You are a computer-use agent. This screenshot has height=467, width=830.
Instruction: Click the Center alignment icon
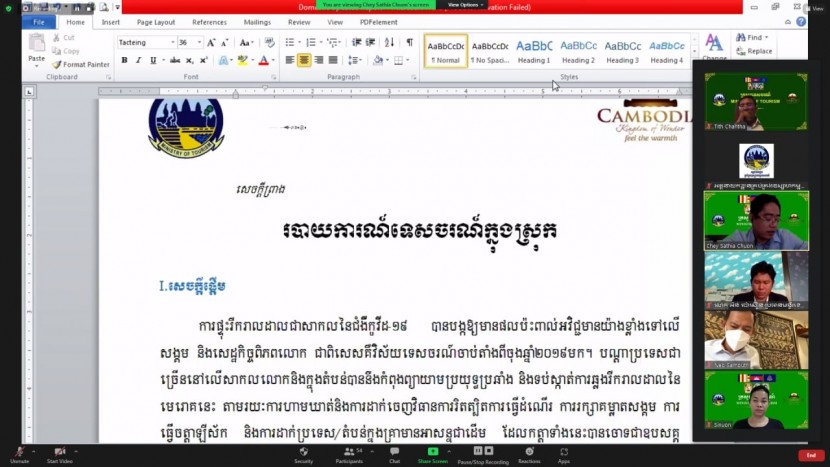click(x=304, y=60)
